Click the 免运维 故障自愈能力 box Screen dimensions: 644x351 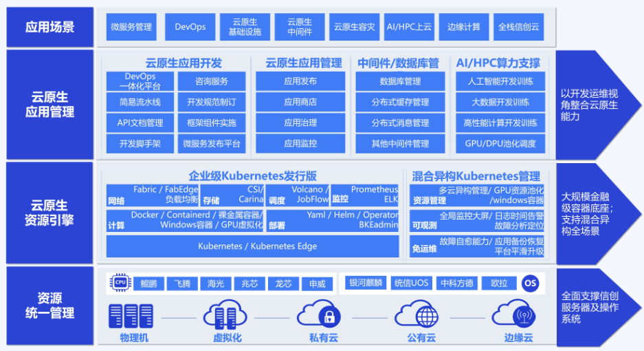[477, 246]
